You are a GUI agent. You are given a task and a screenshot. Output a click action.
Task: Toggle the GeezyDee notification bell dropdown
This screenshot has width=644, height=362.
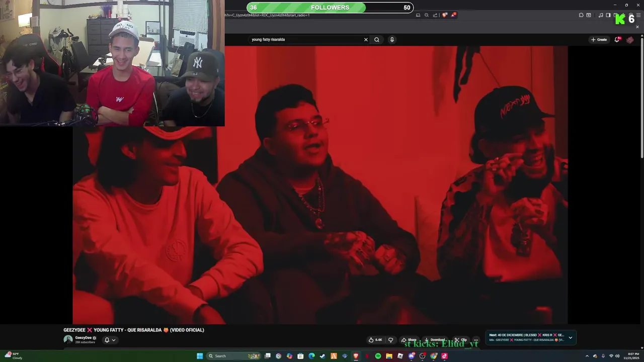coord(110,340)
